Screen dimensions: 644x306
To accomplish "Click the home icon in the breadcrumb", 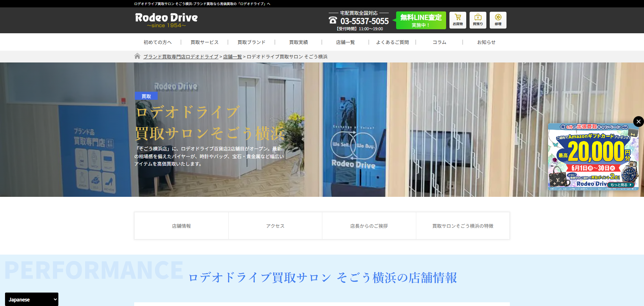I will pyautogui.click(x=137, y=56).
